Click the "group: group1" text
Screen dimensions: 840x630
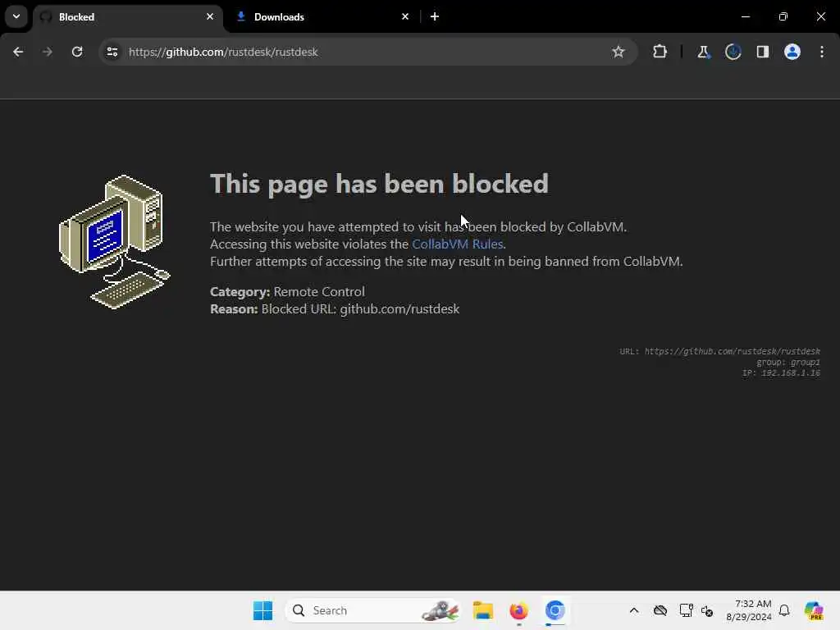coord(788,362)
